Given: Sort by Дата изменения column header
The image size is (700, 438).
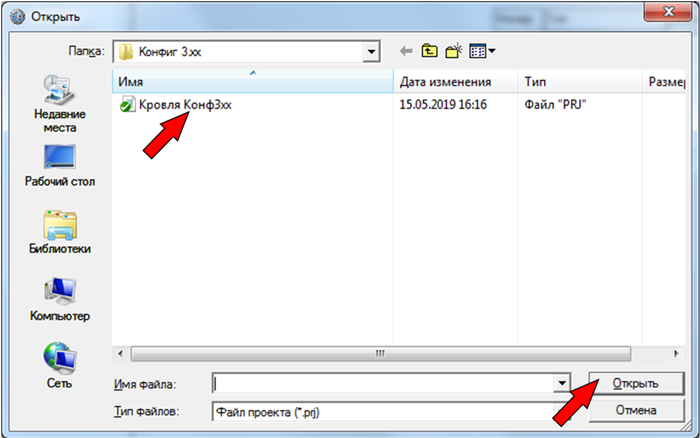Looking at the screenshot, I should pos(455,82).
